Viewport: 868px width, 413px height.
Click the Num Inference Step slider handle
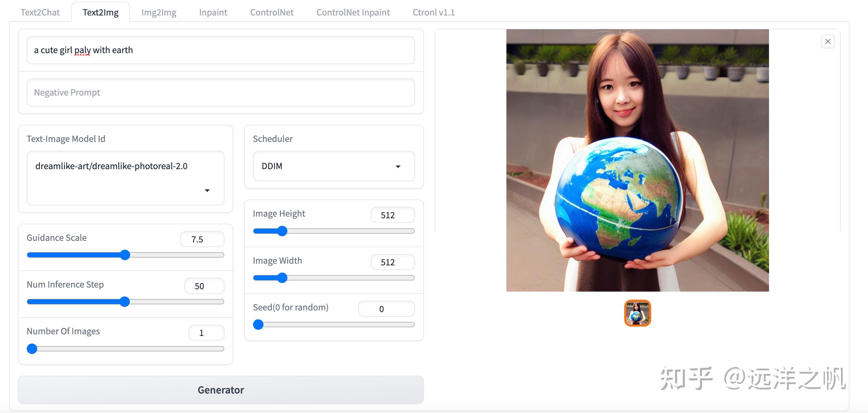(x=125, y=302)
